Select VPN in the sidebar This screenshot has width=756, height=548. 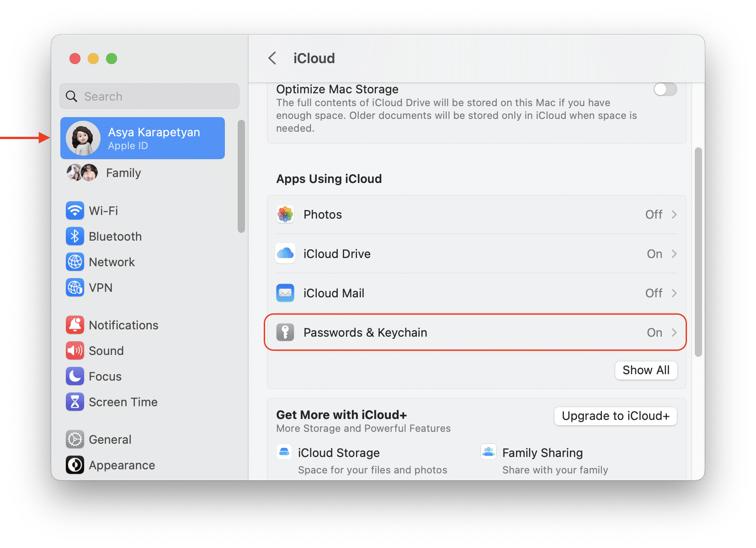coord(101,287)
